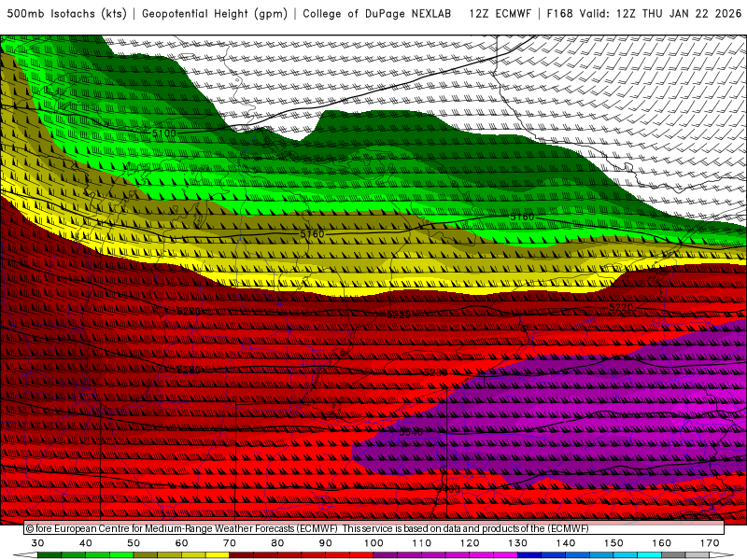Viewport: 747px width, 560px height.
Task: Click the 90 label on the color scale
Action: tap(325, 543)
